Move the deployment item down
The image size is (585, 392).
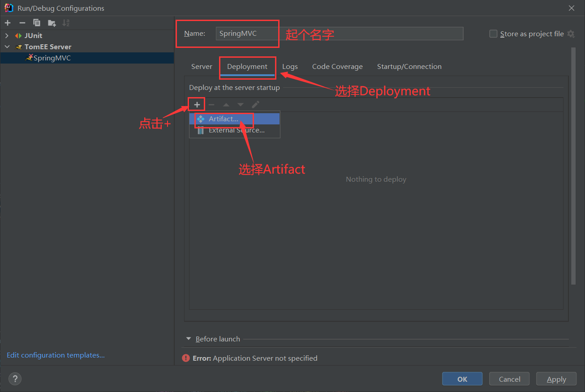click(241, 104)
